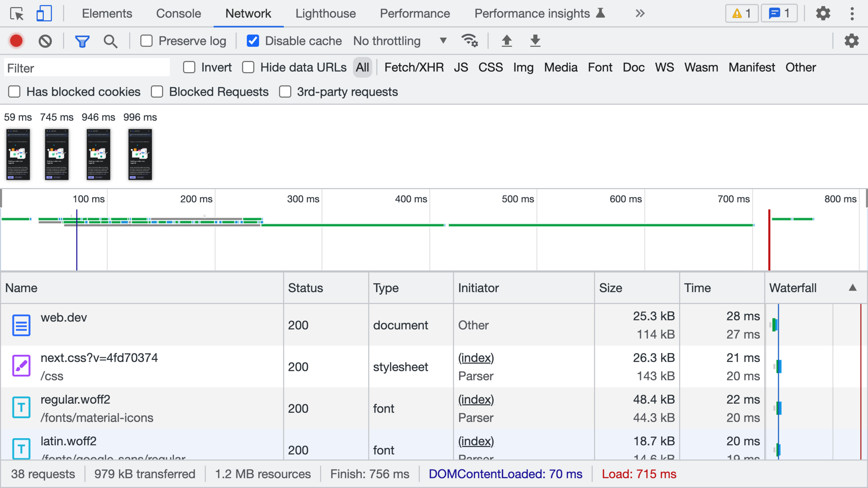Check Hide data URLs option
Viewport: 868px width, 488px height.
tap(248, 67)
